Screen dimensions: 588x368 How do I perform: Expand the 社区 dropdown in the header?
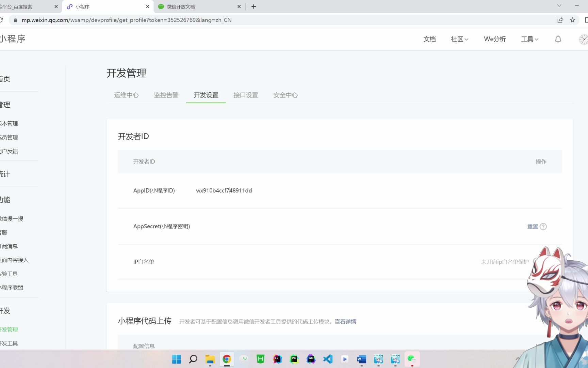(459, 39)
